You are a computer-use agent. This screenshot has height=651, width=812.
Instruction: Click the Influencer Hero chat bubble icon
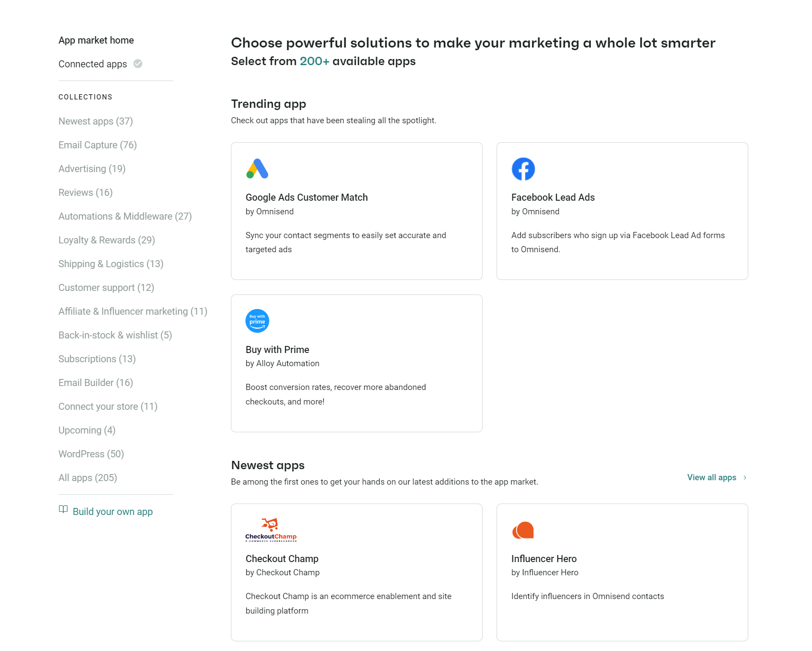(523, 530)
